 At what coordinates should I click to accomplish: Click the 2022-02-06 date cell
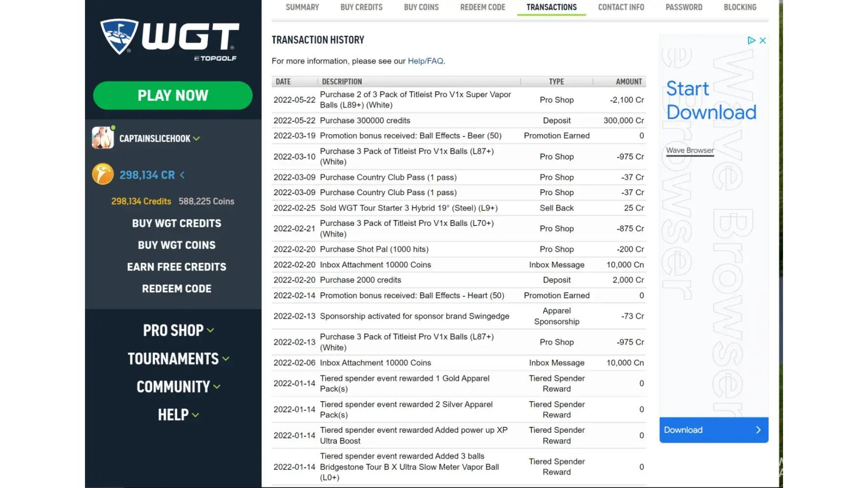click(x=294, y=363)
